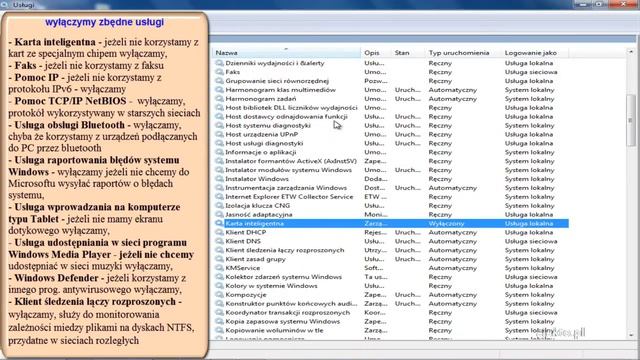Click Uruch... status in Klient DHCP row
This screenshot has height=360, width=640.
click(x=407, y=232)
